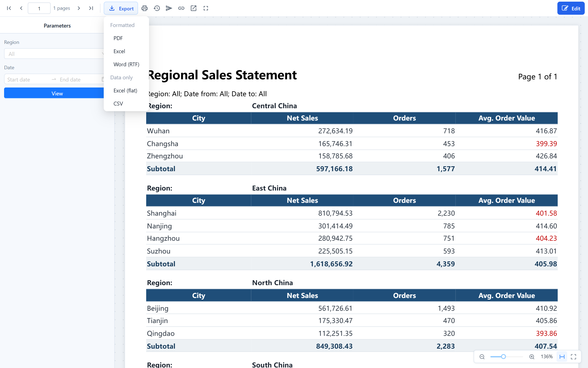Adjust the zoom level slider
The image size is (588, 368).
[x=503, y=357]
